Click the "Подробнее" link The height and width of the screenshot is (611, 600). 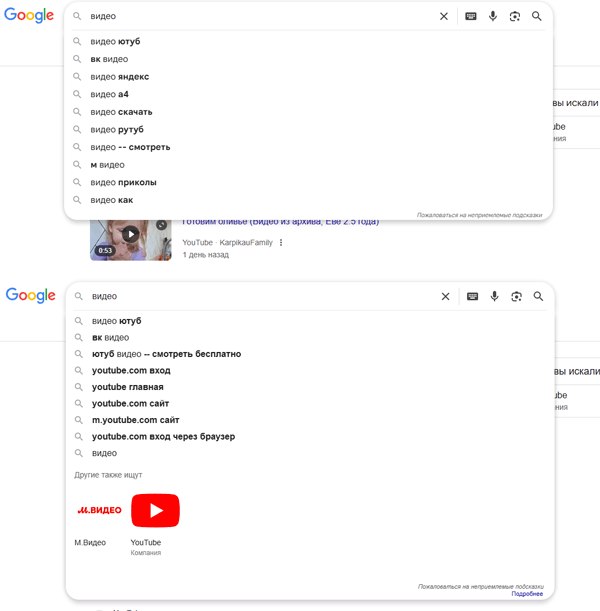tap(527, 594)
